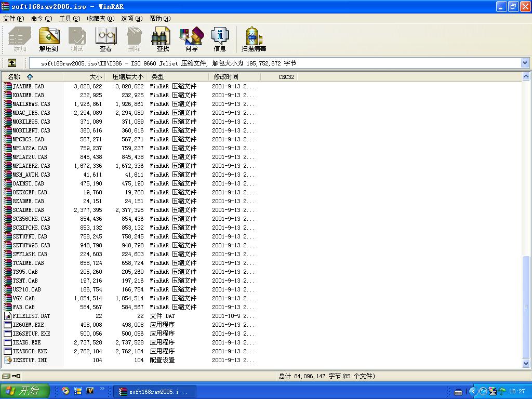The image size is (532, 399).
Task: Sort by 压缩后大小 column header
Action: (x=126, y=77)
